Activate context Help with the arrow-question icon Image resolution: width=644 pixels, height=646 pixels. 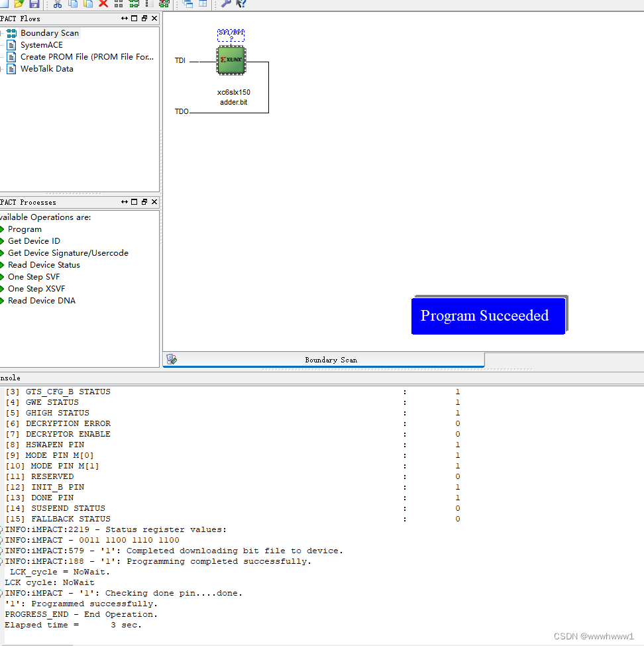[241, 4]
